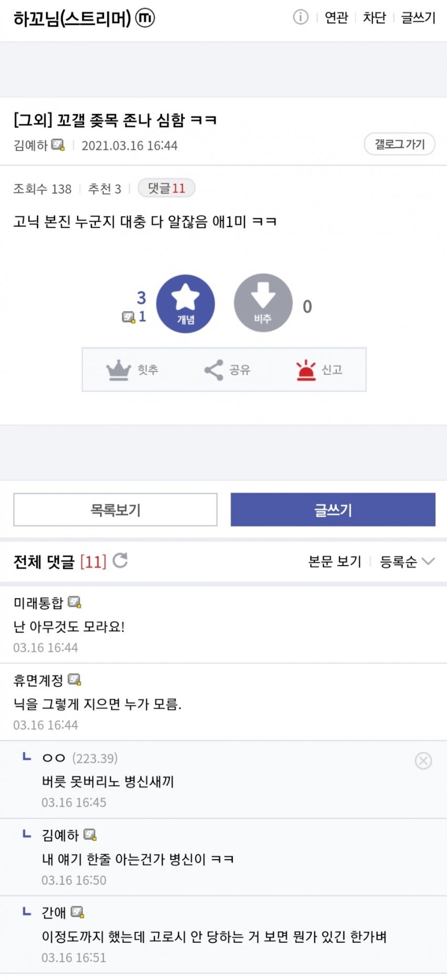This screenshot has height=980, width=447.
Task: Upvote the post with the 개념 star button
Action: tap(186, 304)
